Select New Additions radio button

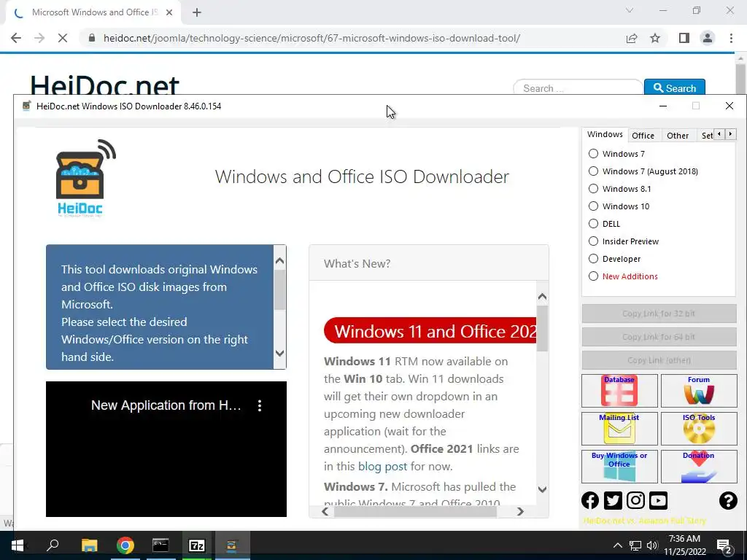click(x=593, y=276)
